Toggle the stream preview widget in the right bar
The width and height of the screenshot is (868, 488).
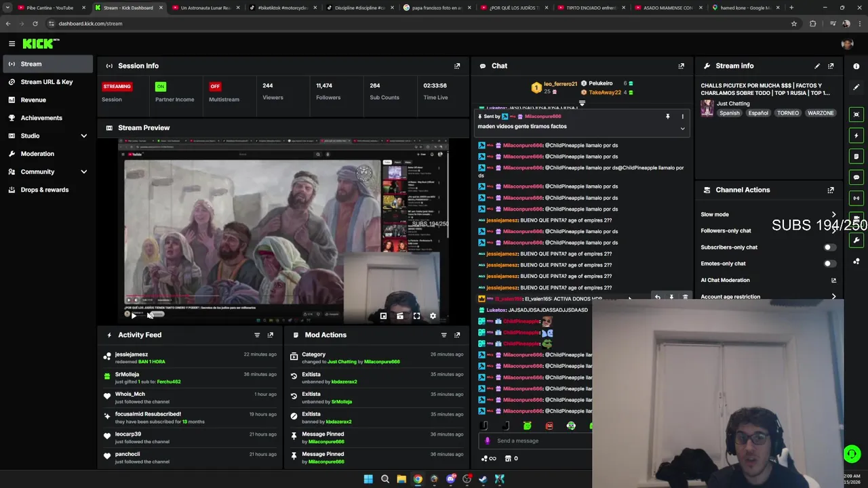click(x=856, y=114)
